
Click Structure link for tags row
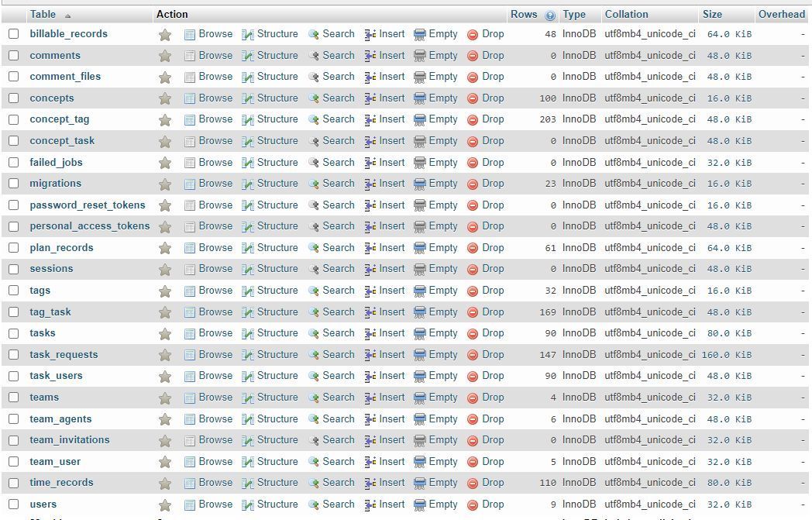277,291
